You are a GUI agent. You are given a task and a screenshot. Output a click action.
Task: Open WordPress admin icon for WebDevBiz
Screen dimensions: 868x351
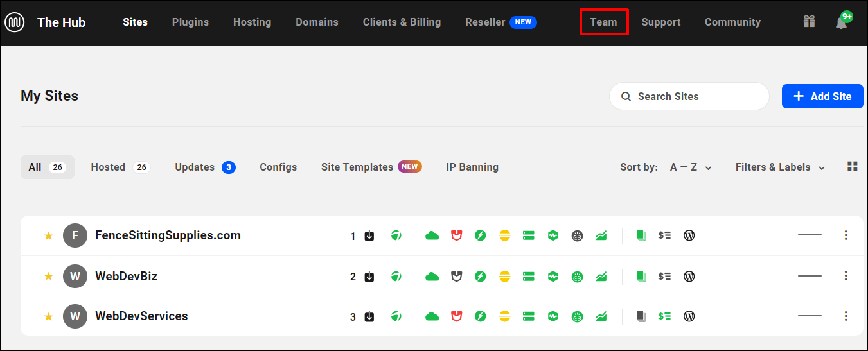point(689,277)
